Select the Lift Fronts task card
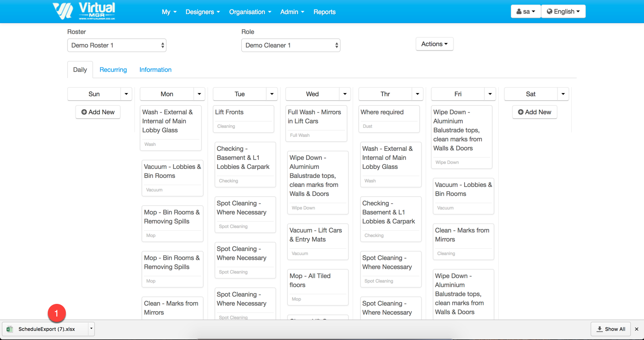The image size is (644, 340). pyautogui.click(x=244, y=119)
